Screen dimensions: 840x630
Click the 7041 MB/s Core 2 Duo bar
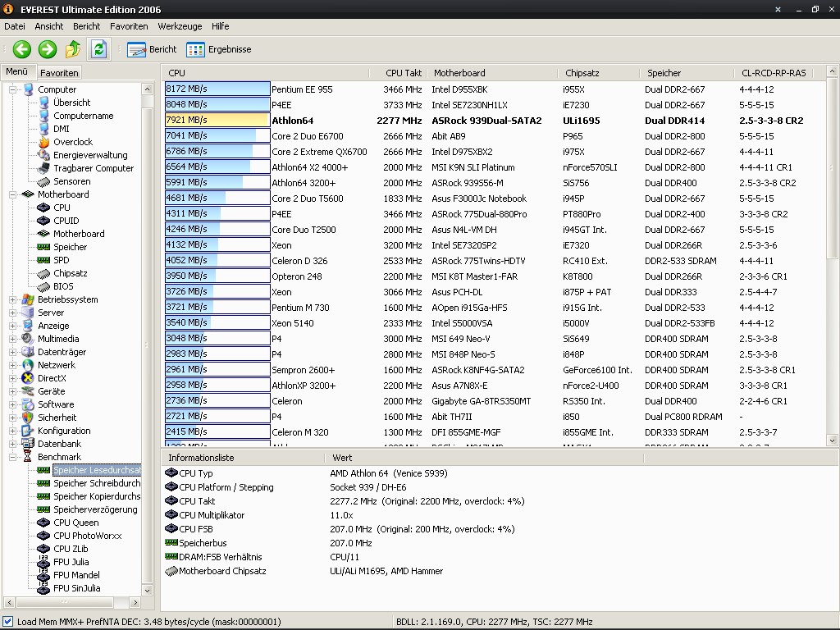(x=217, y=135)
